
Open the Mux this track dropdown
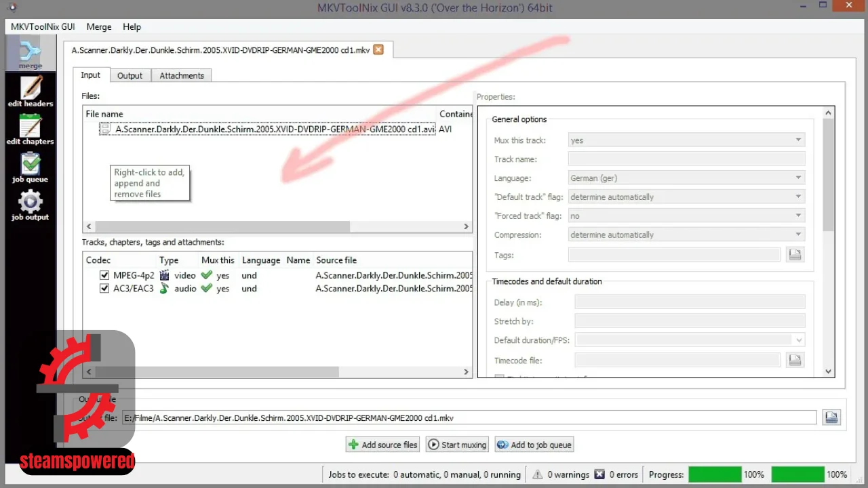pos(686,140)
